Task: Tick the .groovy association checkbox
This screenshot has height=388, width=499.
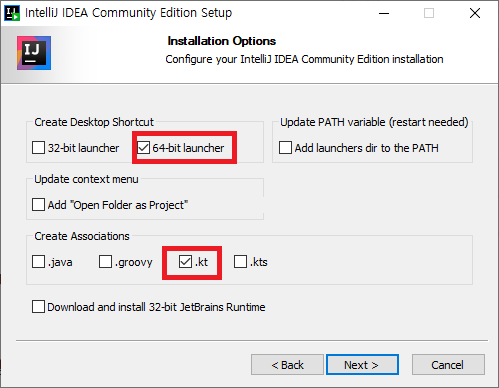Action: pos(105,262)
